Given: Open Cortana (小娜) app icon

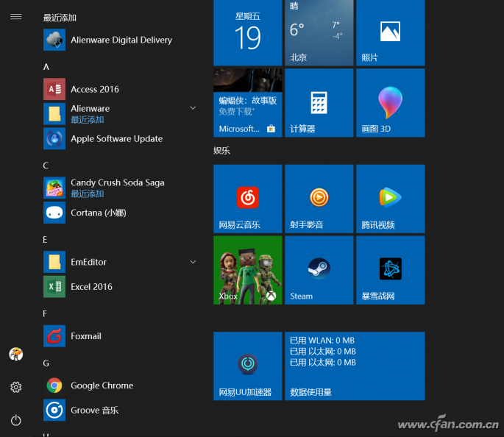Looking at the screenshot, I should 54,213.
